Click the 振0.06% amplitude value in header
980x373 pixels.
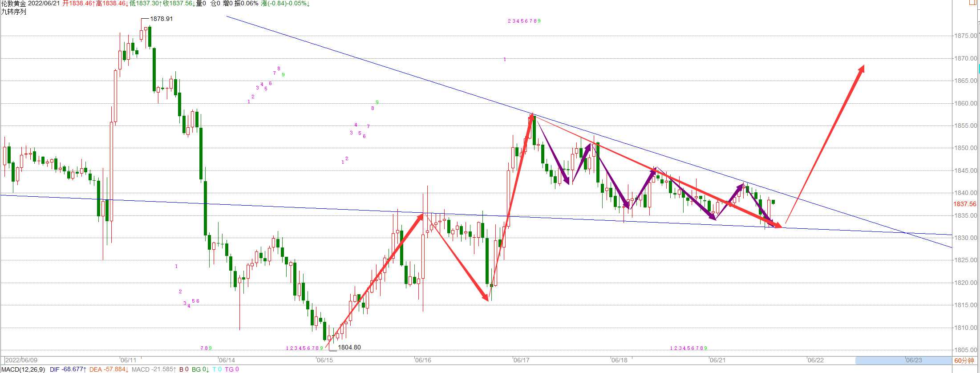click(x=246, y=4)
